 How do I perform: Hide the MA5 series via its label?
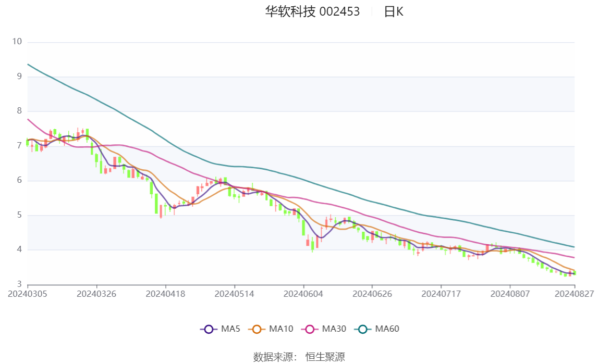coord(230,329)
